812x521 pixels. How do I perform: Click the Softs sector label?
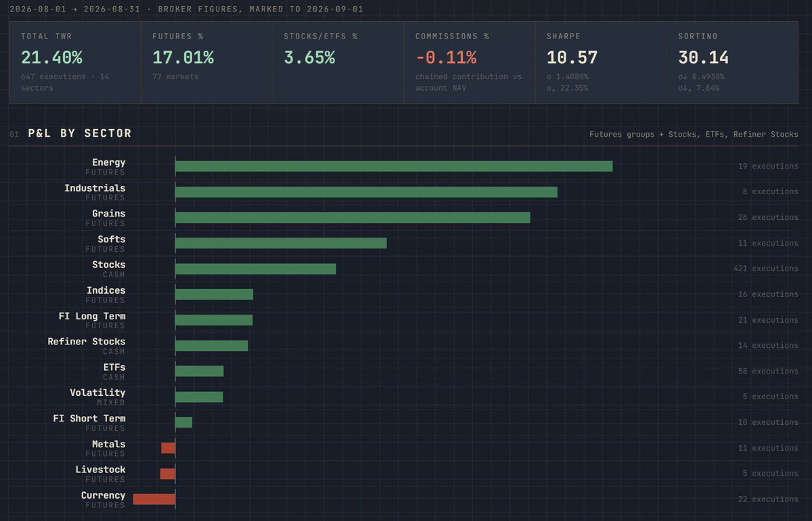click(112, 240)
